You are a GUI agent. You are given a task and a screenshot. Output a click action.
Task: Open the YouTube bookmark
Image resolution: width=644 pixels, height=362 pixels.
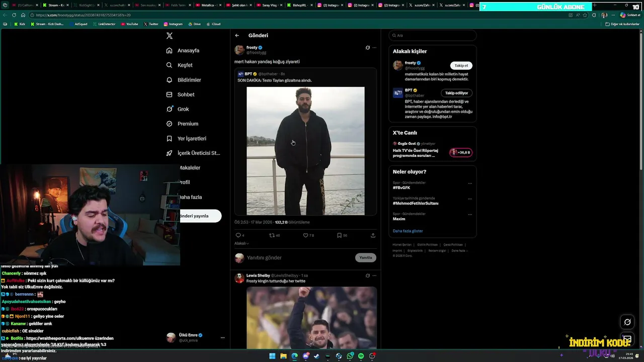click(x=130, y=24)
